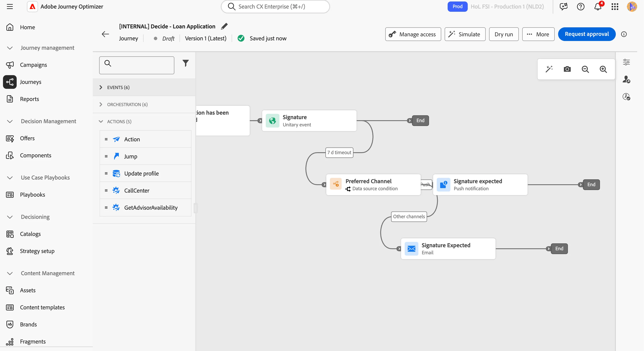Open user profile avatar

[x=632, y=6]
